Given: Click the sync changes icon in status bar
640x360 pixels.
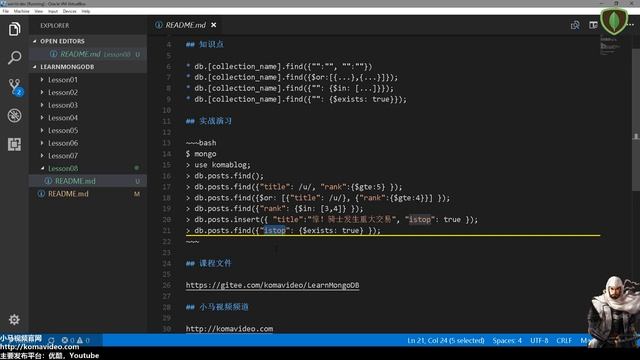Looking at the screenshot, I should (51, 340).
